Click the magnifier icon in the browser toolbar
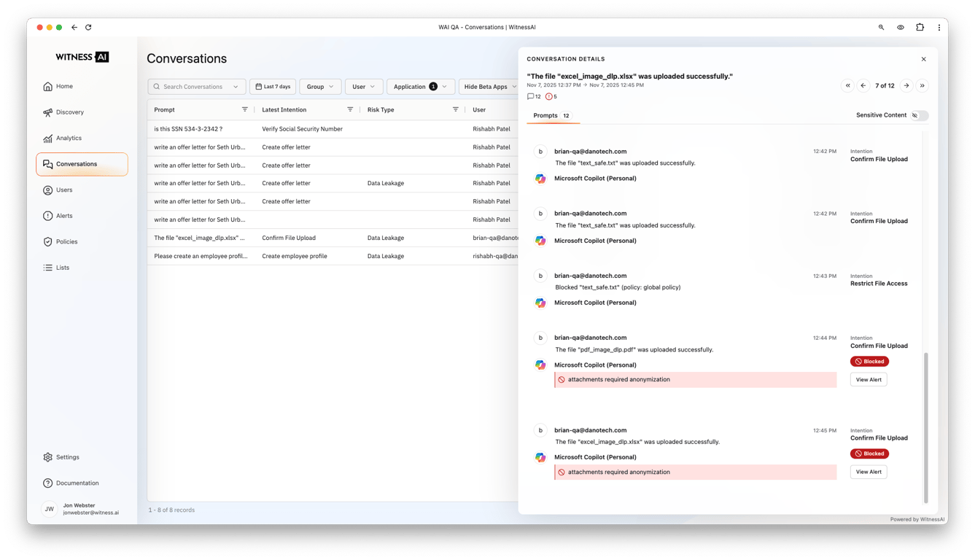Screen dimensions: 975x560 click(x=881, y=28)
